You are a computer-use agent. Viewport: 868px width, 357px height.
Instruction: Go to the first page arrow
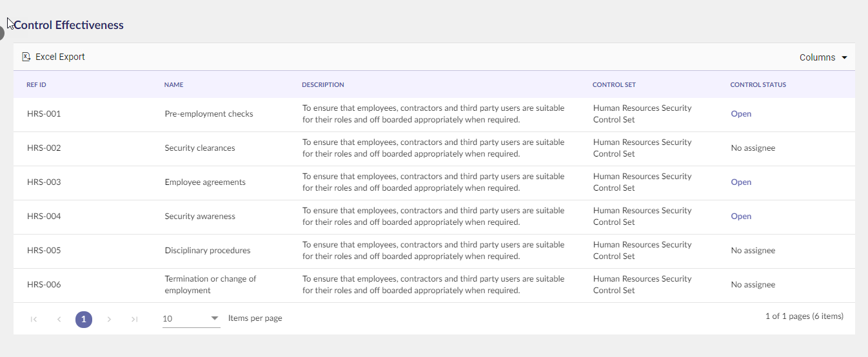coord(34,319)
